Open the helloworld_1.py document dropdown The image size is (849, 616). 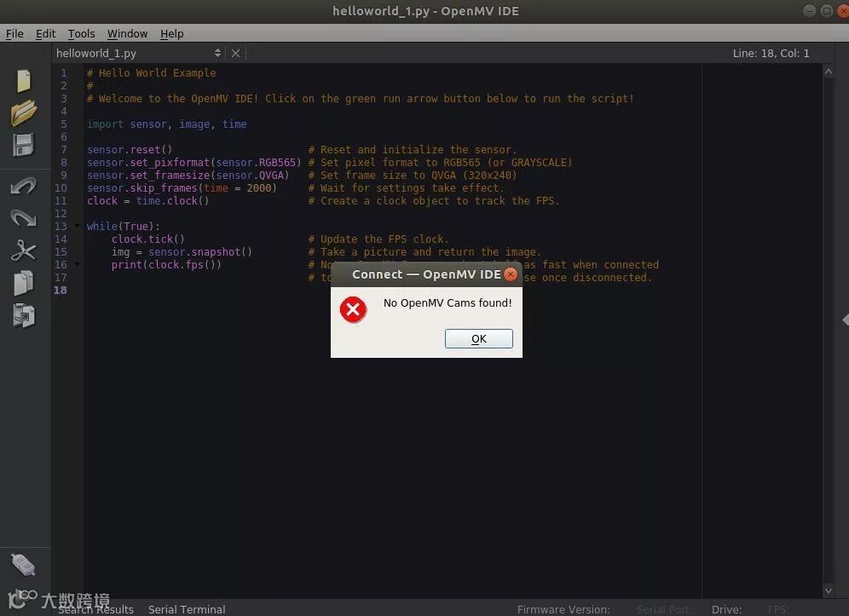(x=139, y=53)
